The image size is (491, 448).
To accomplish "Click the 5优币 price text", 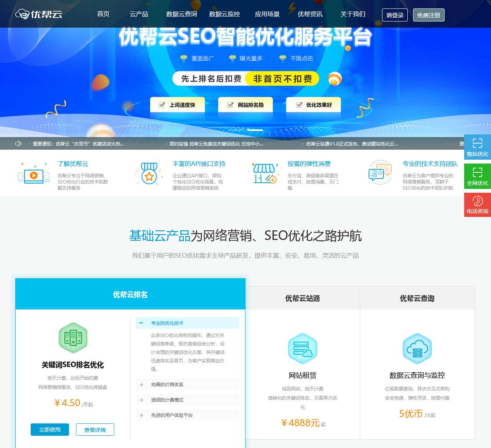I will (x=410, y=414).
